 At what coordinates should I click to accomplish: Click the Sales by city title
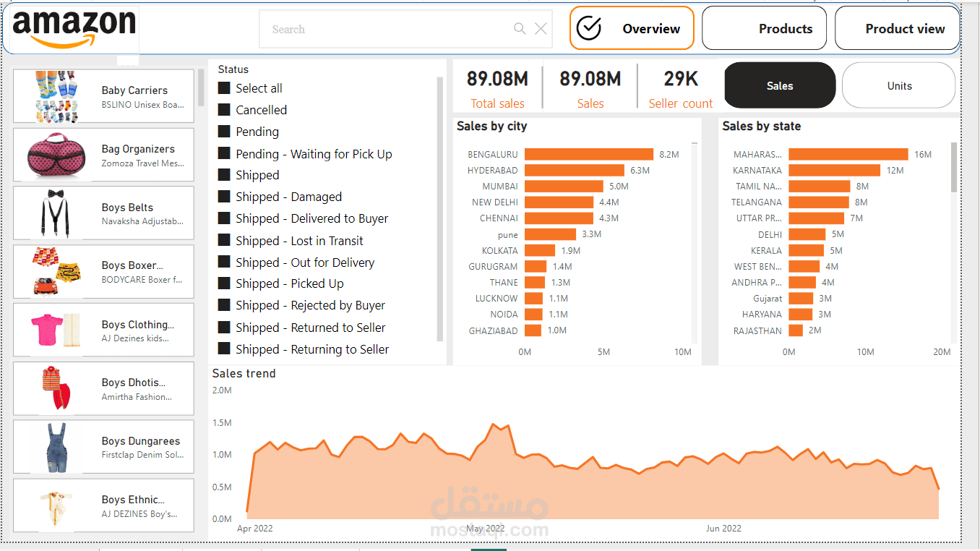491,126
